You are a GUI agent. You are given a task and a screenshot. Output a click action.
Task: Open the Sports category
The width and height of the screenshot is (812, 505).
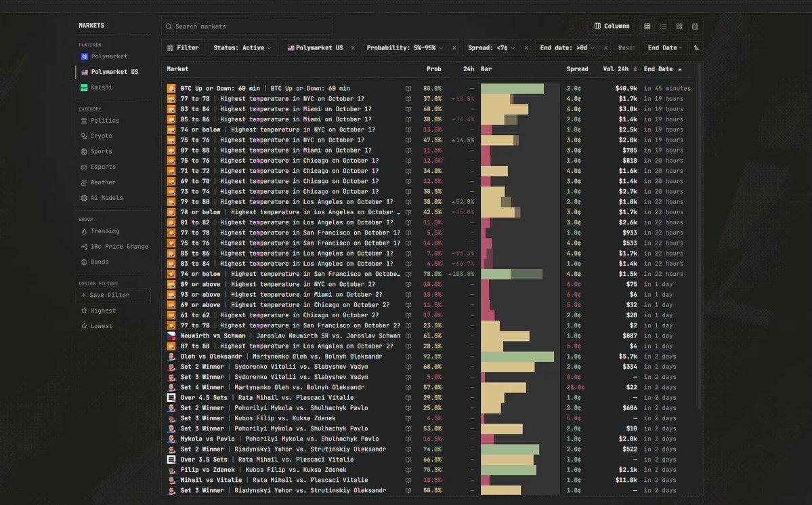(96, 152)
